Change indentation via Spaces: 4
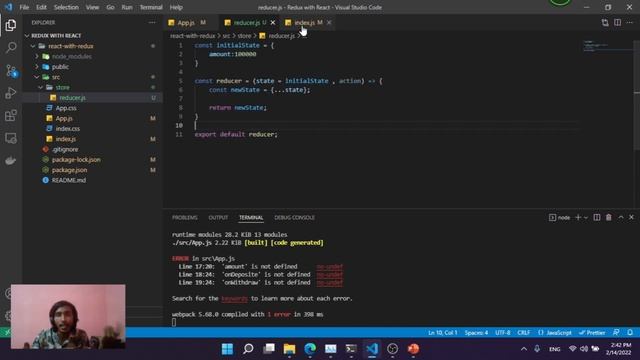Image resolution: width=640 pixels, height=360 pixels. (476, 333)
